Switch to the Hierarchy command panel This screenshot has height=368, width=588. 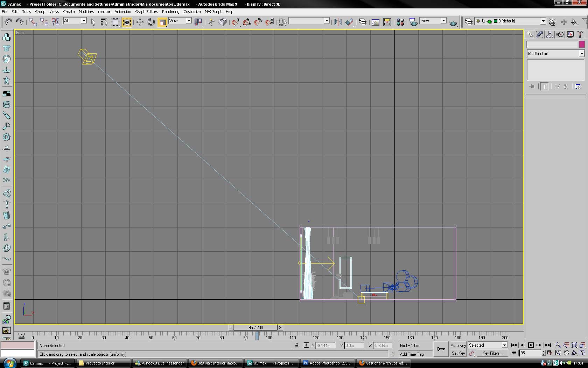pyautogui.click(x=550, y=34)
